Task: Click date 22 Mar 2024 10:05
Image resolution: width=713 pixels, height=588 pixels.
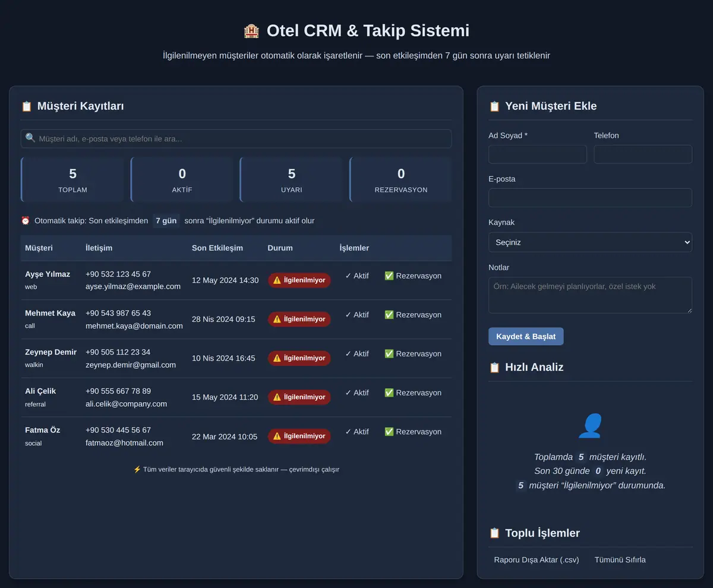Action: (225, 437)
